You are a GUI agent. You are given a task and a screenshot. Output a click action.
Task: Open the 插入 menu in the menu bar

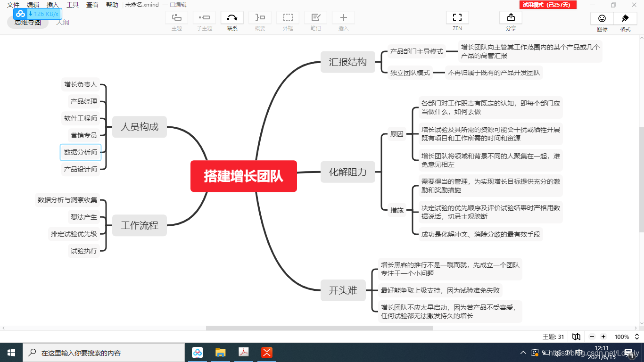(53, 5)
